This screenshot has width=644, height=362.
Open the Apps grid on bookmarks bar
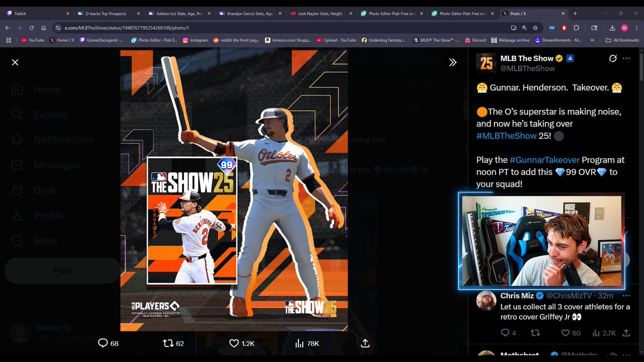(8, 40)
